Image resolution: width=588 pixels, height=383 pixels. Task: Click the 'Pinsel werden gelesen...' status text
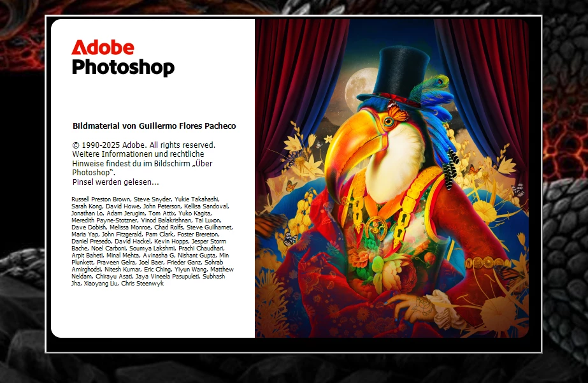tap(115, 182)
